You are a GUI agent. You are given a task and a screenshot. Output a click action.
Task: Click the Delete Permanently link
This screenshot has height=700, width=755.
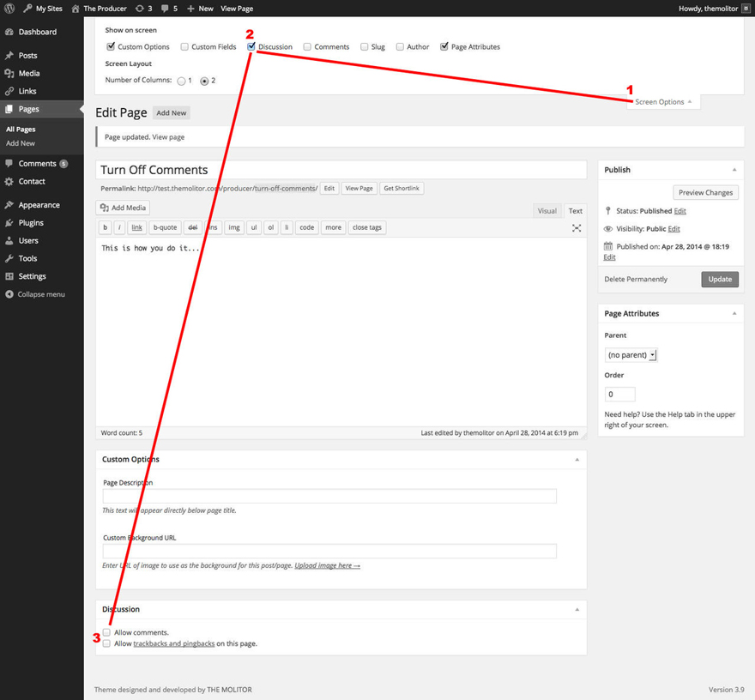[636, 280]
